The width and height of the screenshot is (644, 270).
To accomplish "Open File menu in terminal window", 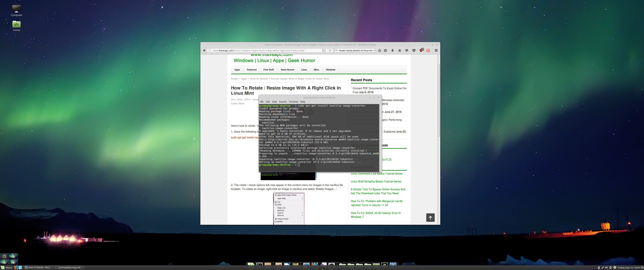I will coord(262,102).
